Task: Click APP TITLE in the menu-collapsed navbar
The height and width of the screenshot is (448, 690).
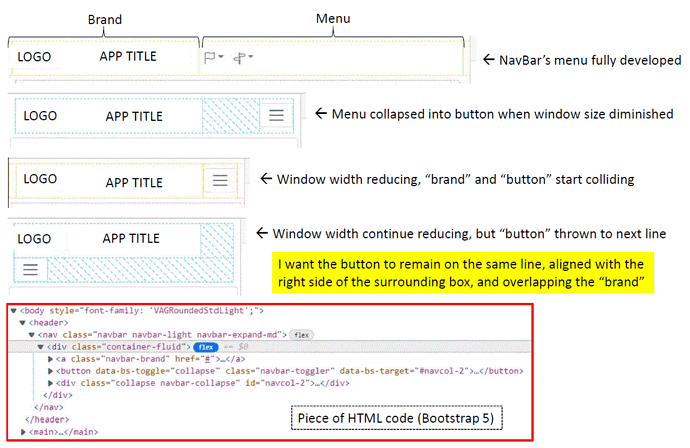Action: pos(134,116)
